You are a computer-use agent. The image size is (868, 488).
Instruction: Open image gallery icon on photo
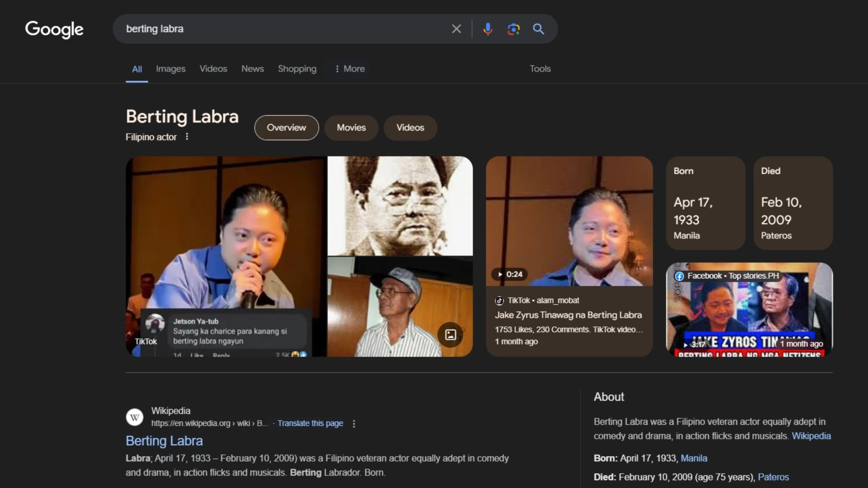(450, 334)
